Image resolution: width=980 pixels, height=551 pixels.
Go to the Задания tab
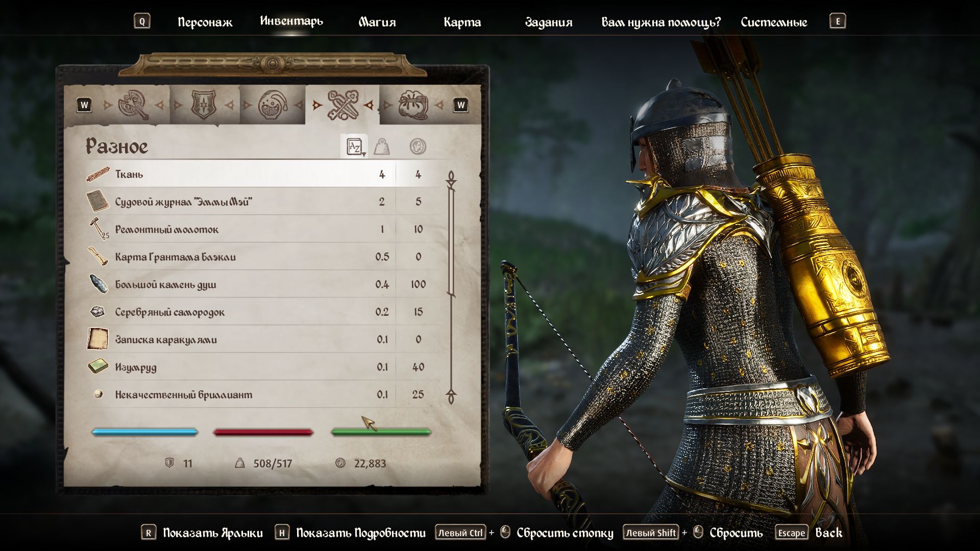coord(549,22)
